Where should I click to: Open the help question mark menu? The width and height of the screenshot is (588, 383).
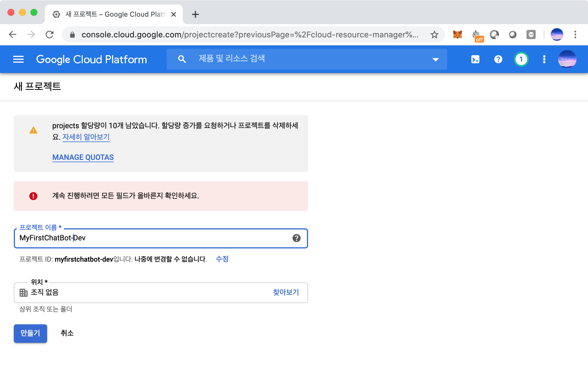498,60
